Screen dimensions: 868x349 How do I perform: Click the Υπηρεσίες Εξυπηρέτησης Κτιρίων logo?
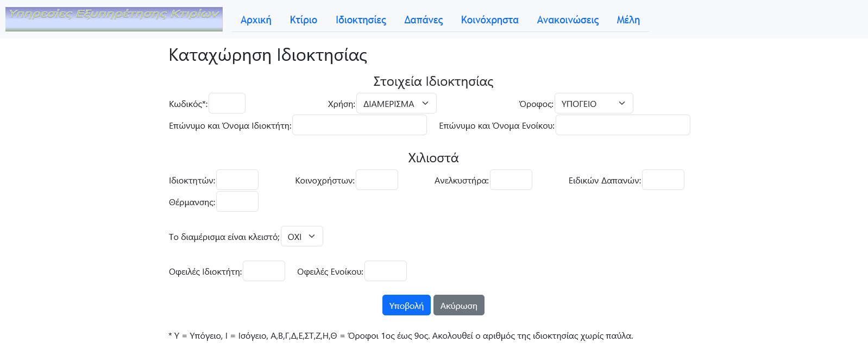(114, 18)
